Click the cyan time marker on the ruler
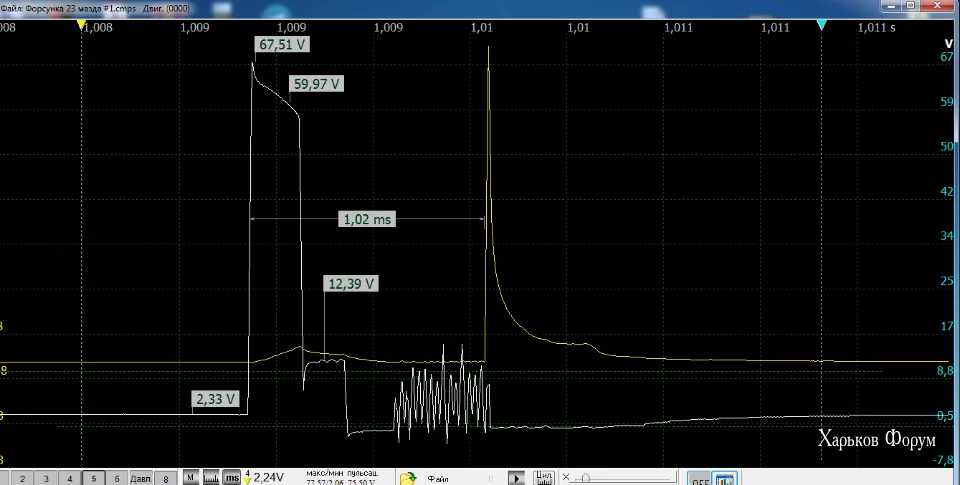The image size is (960, 485). click(822, 24)
